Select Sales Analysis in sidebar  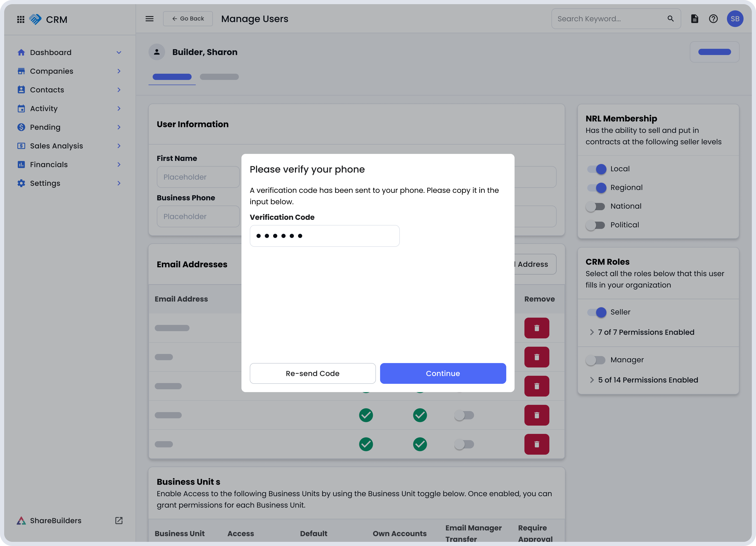click(x=56, y=146)
